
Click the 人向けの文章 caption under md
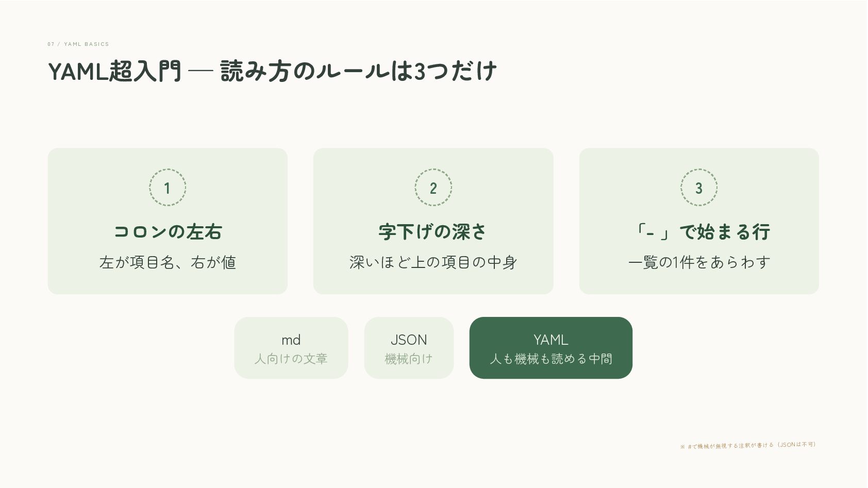click(x=291, y=359)
